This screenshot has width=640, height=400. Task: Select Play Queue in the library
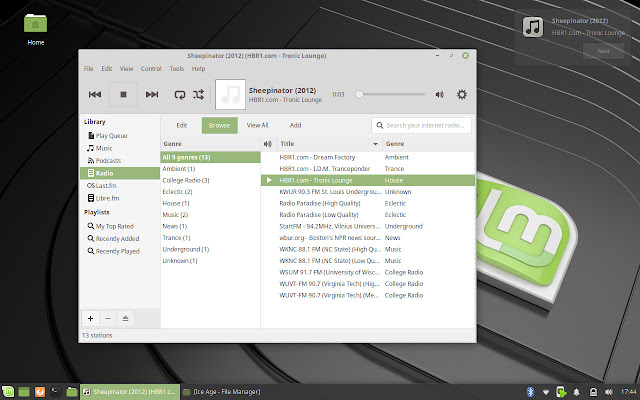pyautogui.click(x=120, y=136)
